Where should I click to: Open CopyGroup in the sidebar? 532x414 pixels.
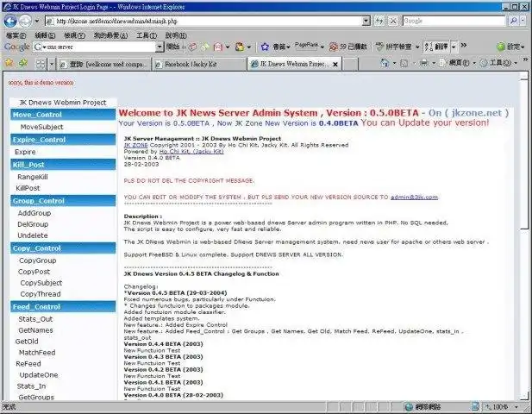pyautogui.click(x=38, y=260)
